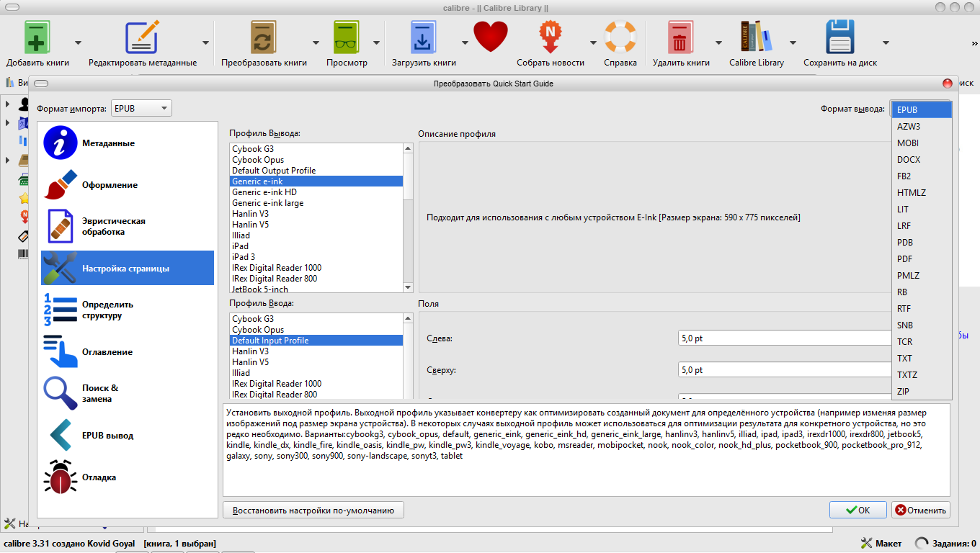
Task: Click the output profile list scrollbar
Action: 408,216
